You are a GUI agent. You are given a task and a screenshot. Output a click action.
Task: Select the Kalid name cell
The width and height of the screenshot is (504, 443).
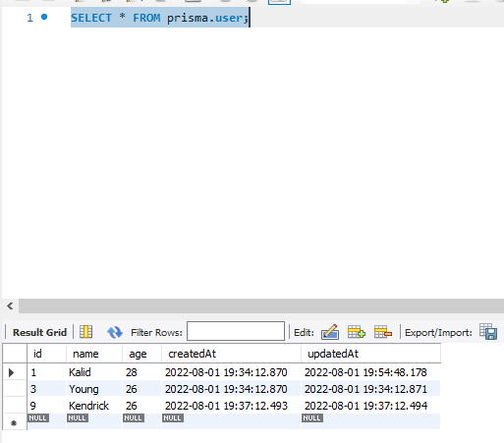click(94, 372)
